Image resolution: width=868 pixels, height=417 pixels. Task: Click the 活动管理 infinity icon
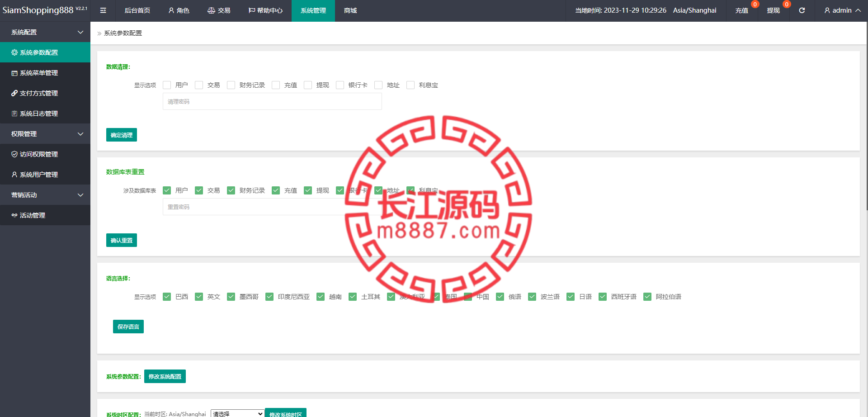coord(14,215)
